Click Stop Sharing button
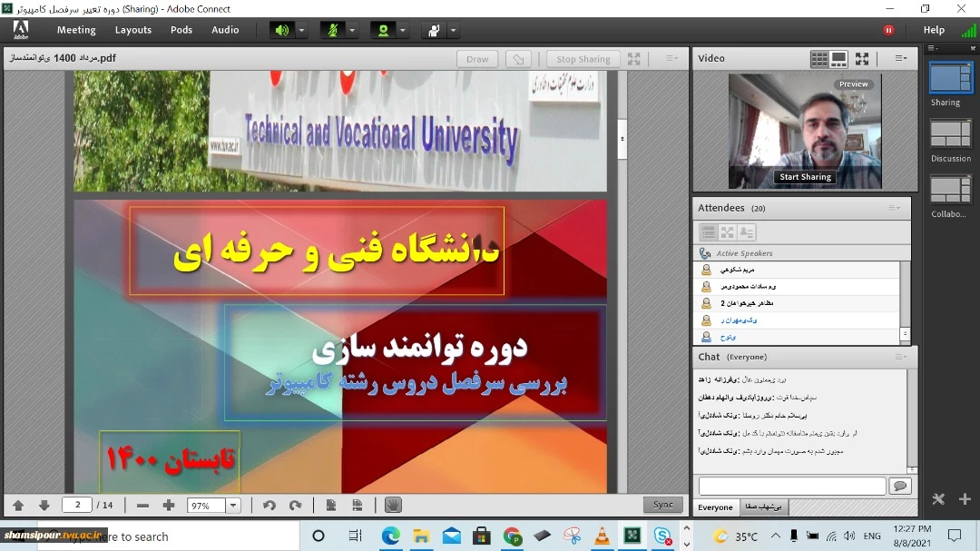Viewport: 980px width, 551px height. click(583, 59)
